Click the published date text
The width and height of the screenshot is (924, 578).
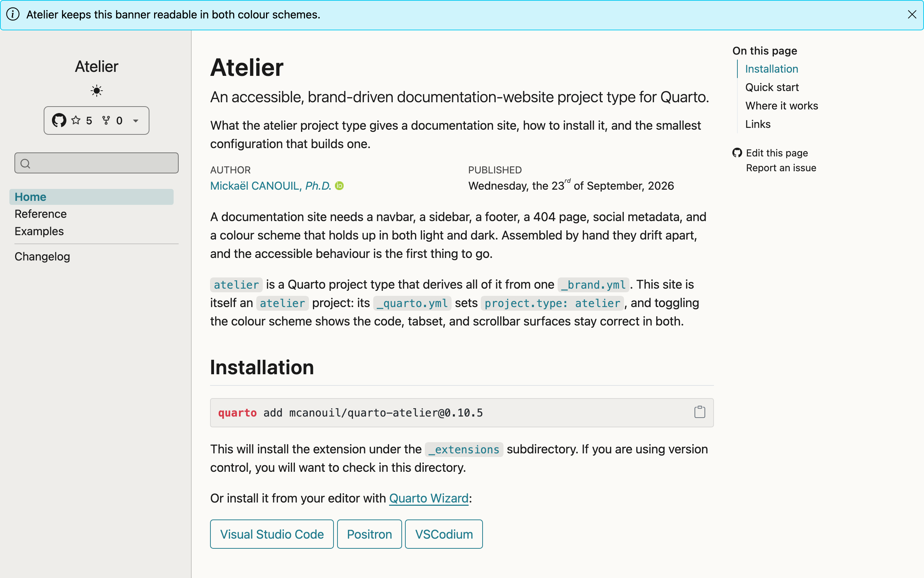pos(571,186)
